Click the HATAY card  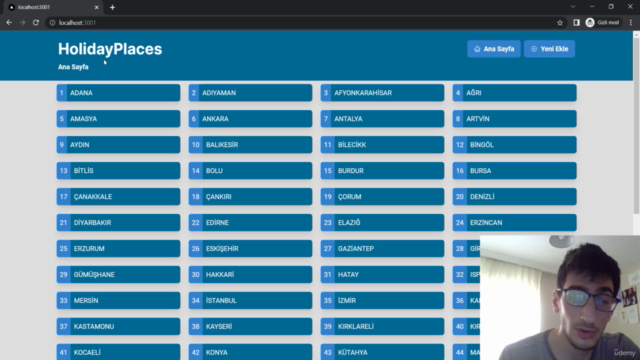tap(382, 275)
